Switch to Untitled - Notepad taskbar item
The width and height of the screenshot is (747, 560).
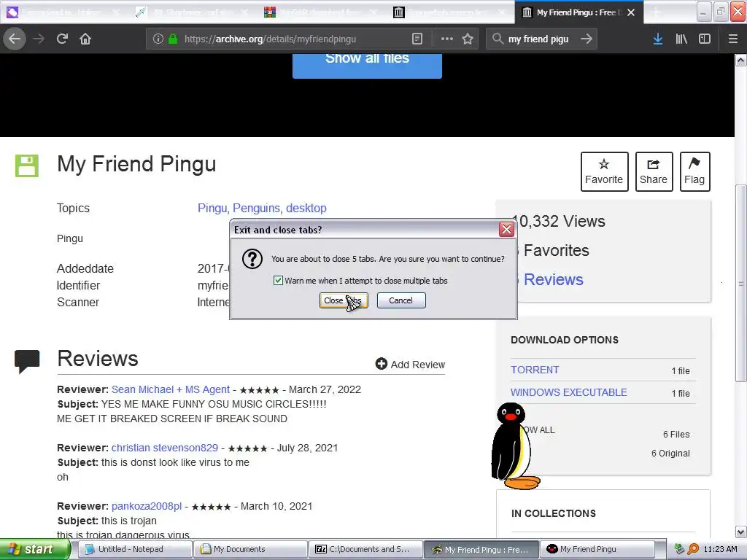click(135, 549)
